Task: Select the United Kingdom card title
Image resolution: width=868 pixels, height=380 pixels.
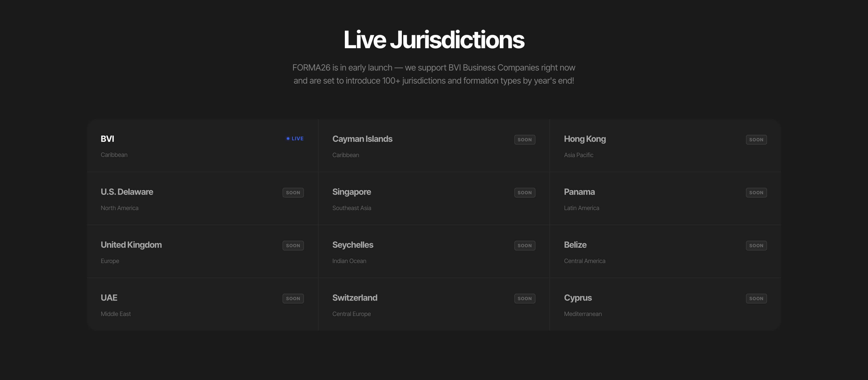Action: pos(131,244)
